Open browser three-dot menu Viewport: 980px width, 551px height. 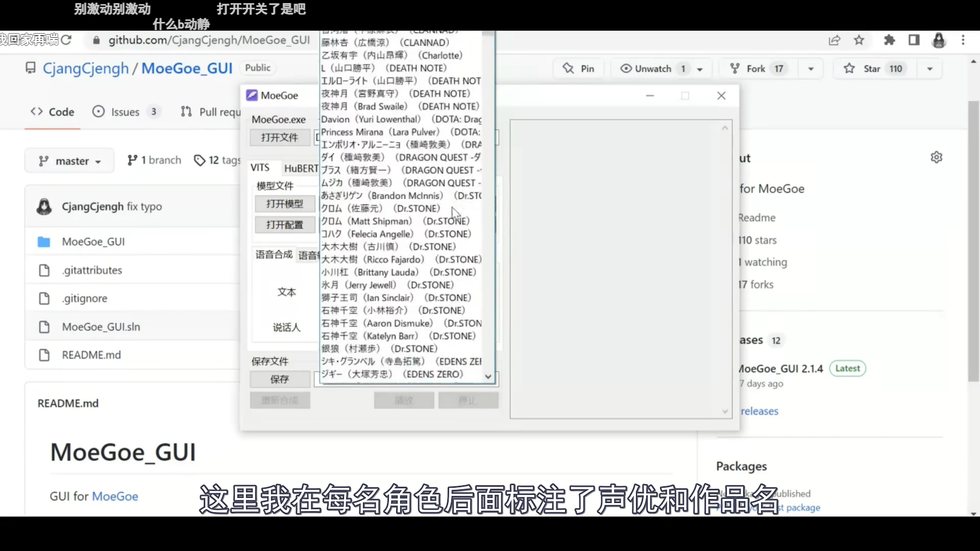(963, 40)
